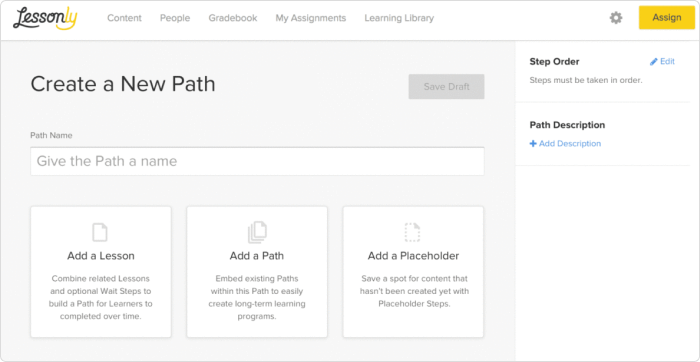Click the 'Combine related Lessons' description text
The image size is (700, 362).
pyautogui.click(x=101, y=297)
